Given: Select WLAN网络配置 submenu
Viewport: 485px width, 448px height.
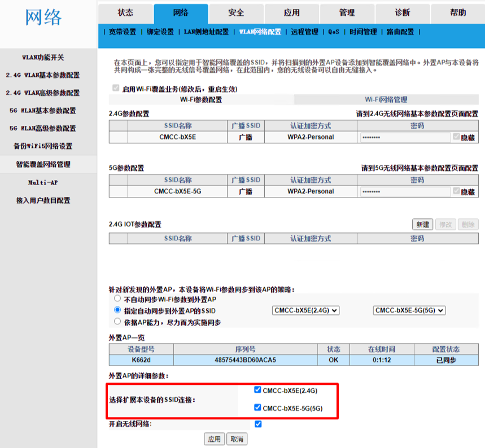Looking at the screenshot, I should coord(260,32).
